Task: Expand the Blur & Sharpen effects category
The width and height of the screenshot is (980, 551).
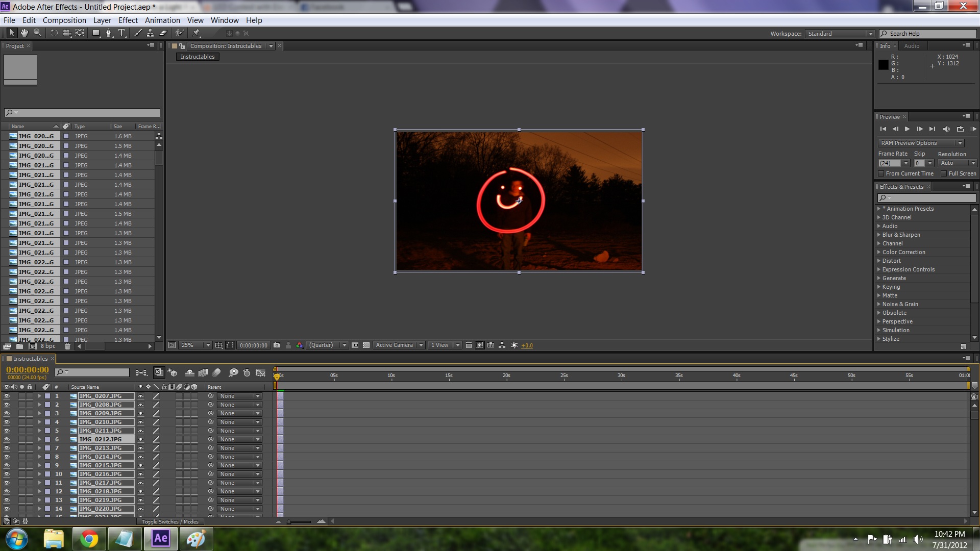Action: [879, 235]
